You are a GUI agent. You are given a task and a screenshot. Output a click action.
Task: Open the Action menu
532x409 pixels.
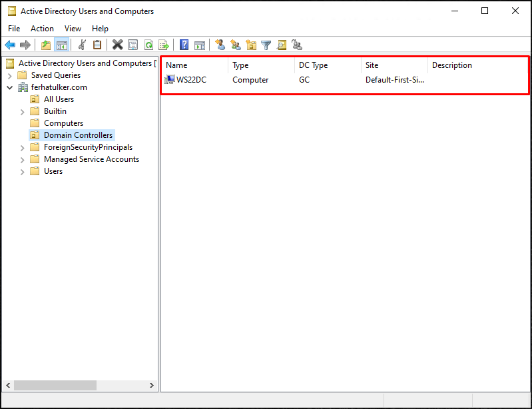42,29
